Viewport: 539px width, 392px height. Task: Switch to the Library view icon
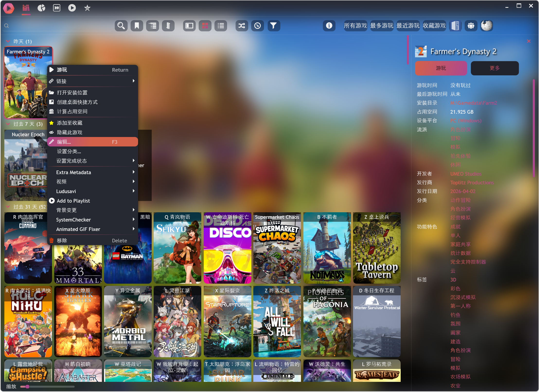[x=26, y=8]
